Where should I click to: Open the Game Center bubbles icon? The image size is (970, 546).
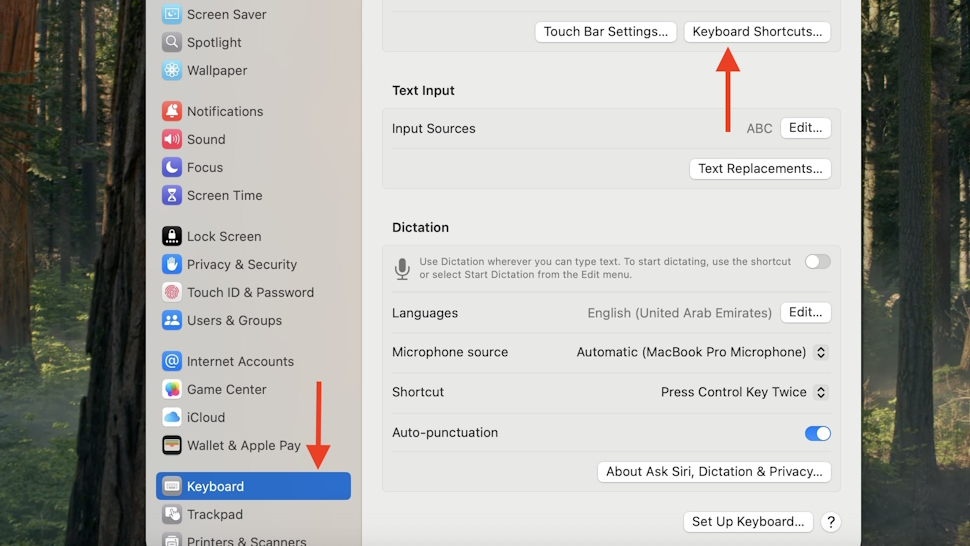click(171, 389)
